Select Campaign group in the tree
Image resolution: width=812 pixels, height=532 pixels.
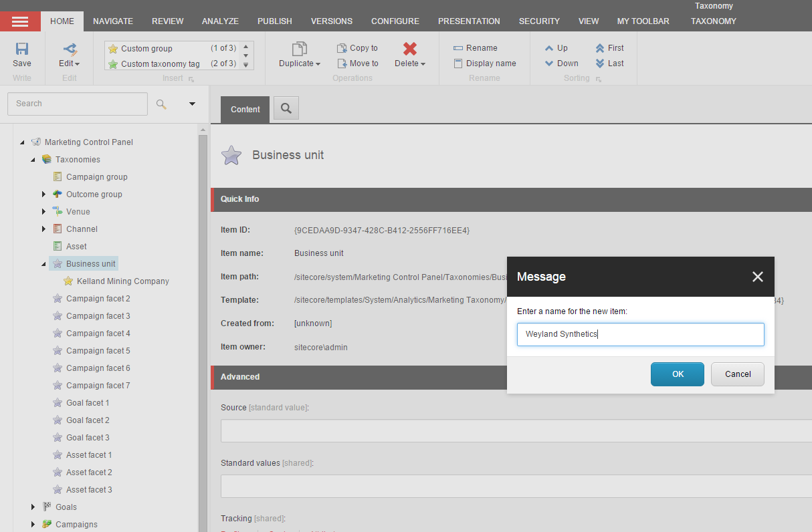click(96, 177)
